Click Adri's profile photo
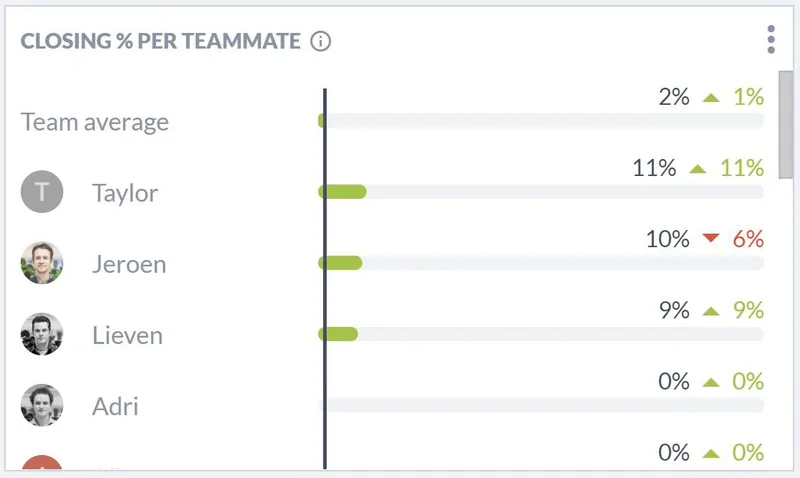800x478 pixels. [42, 405]
